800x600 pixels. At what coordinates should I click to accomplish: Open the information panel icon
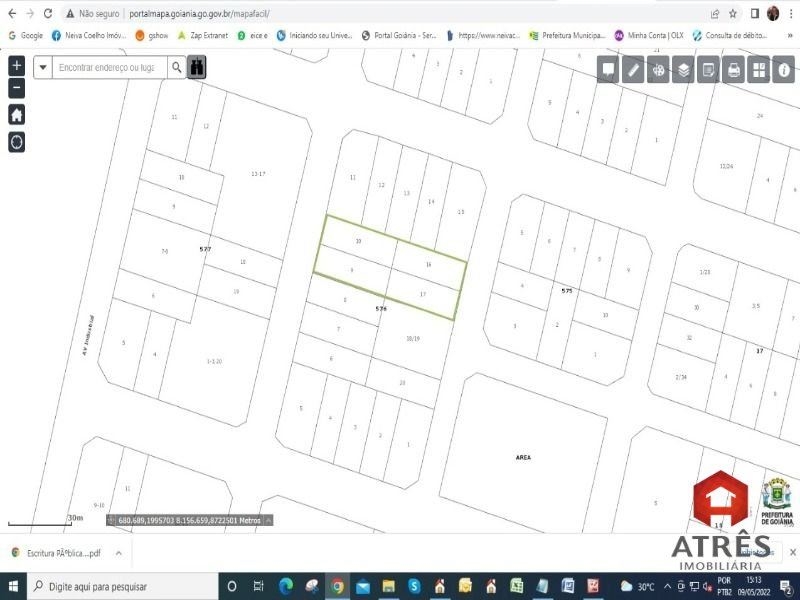[784, 70]
